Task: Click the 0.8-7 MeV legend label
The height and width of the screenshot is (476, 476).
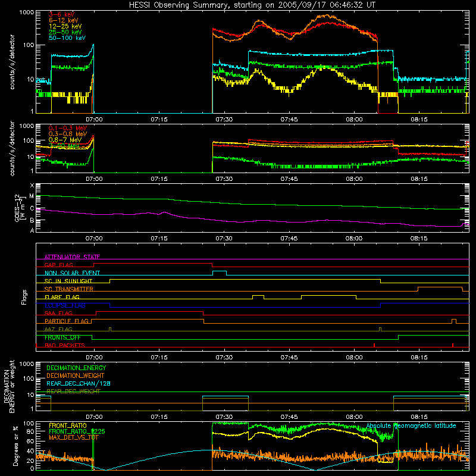Action: point(65,140)
